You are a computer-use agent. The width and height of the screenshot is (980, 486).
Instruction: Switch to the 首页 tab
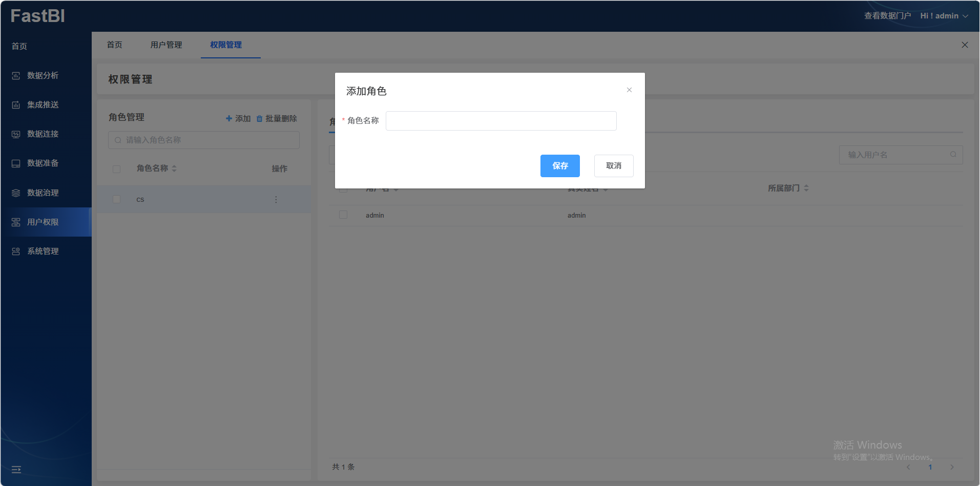point(114,45)
